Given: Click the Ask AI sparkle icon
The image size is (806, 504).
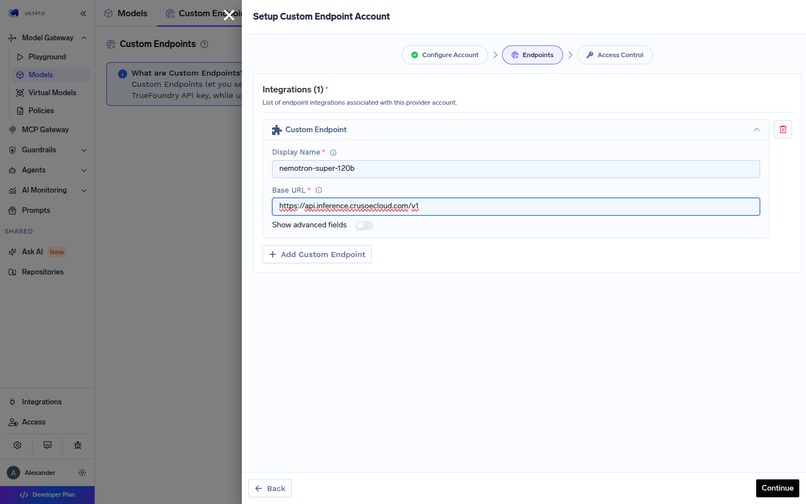Looking at the screenshot, I should (12, 252).
